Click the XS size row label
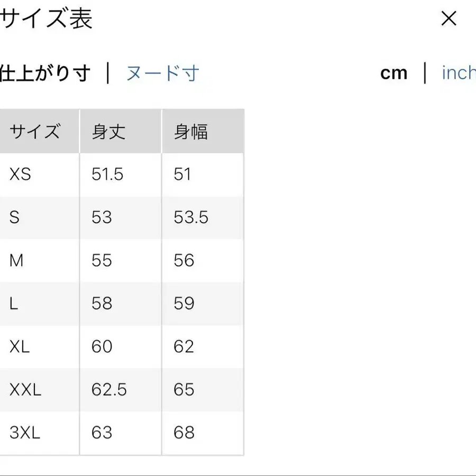Image resolution: width=476 pixels, height=476 pixels. pos(21,174)
